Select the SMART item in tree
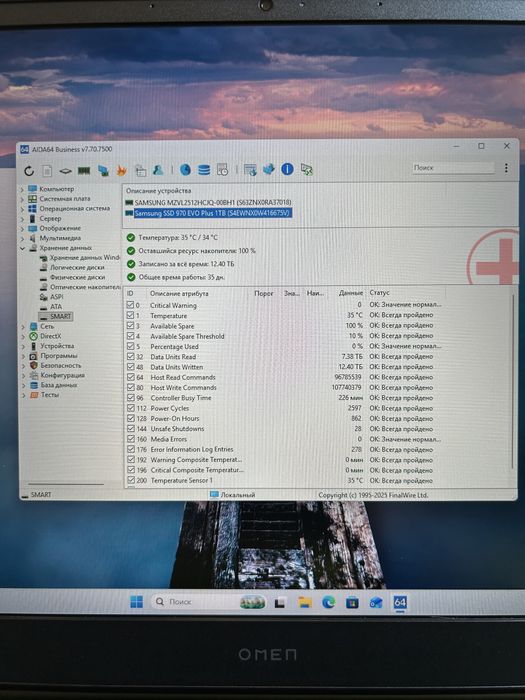The image size is (525, 700). pos(55,316)
